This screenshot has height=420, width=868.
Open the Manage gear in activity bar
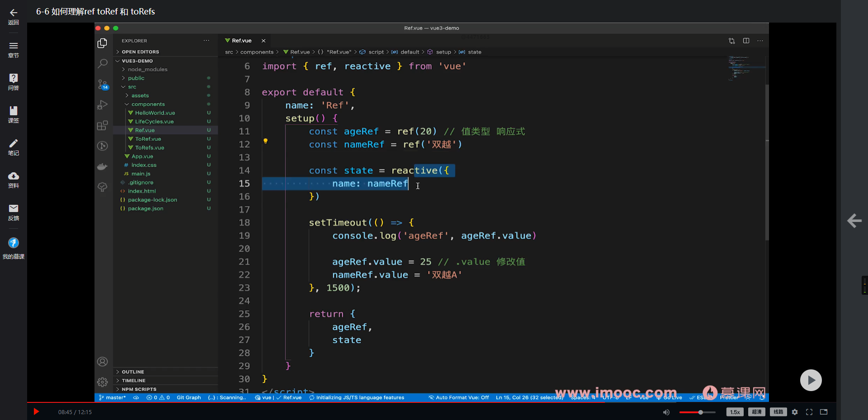(103, 382)
